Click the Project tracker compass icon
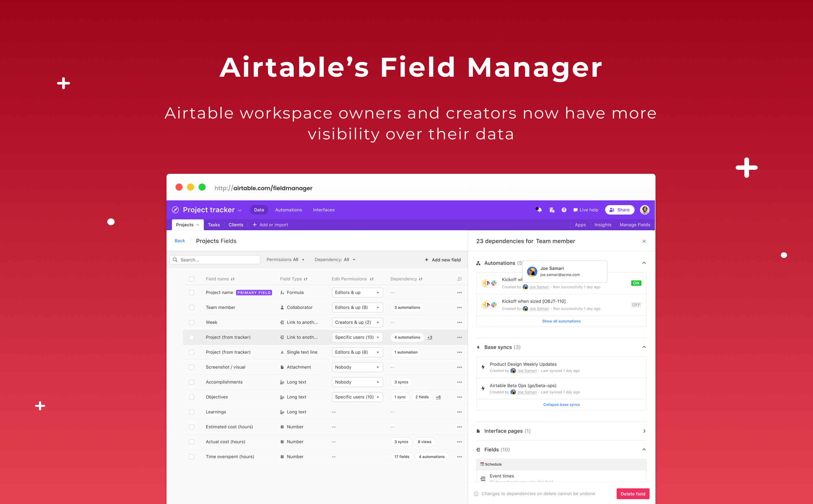The image size is (813, 504). [x=175, y=210]
